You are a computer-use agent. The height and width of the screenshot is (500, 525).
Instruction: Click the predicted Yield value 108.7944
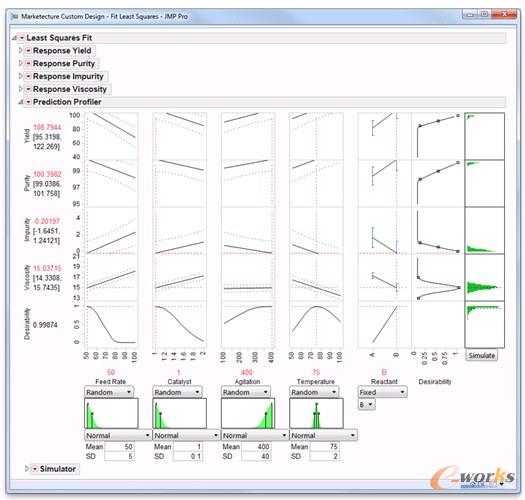(x=47, y=127)
